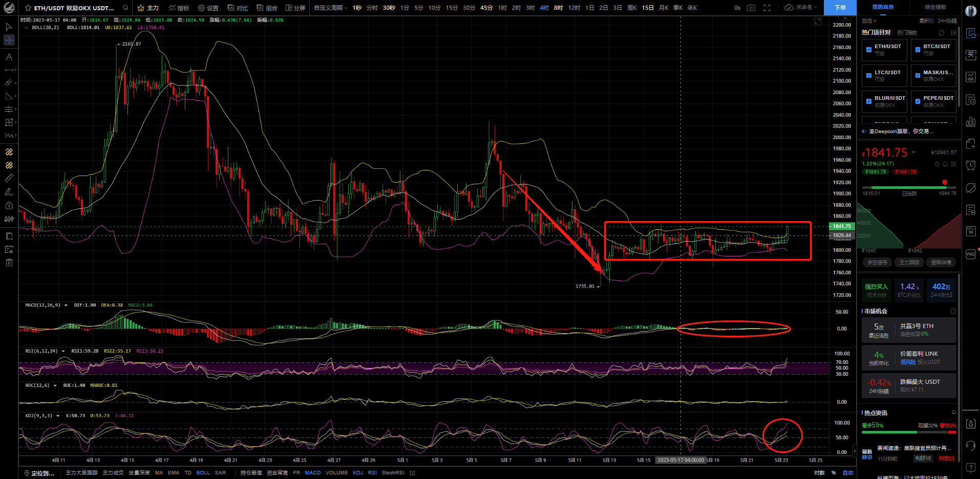The image size is (980, 479).
Task: Uncheck the PEPE/USDT checkbox
Action: coord(918,101)
